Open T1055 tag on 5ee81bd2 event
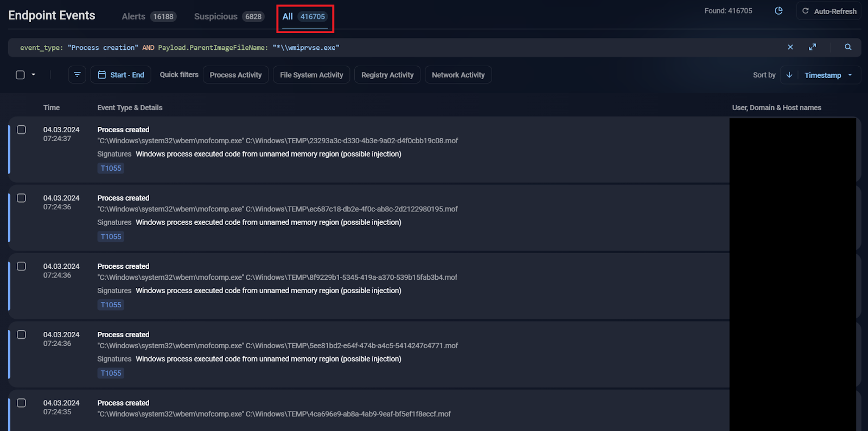The height and width of the screenshot is (431, 868). 111,373
